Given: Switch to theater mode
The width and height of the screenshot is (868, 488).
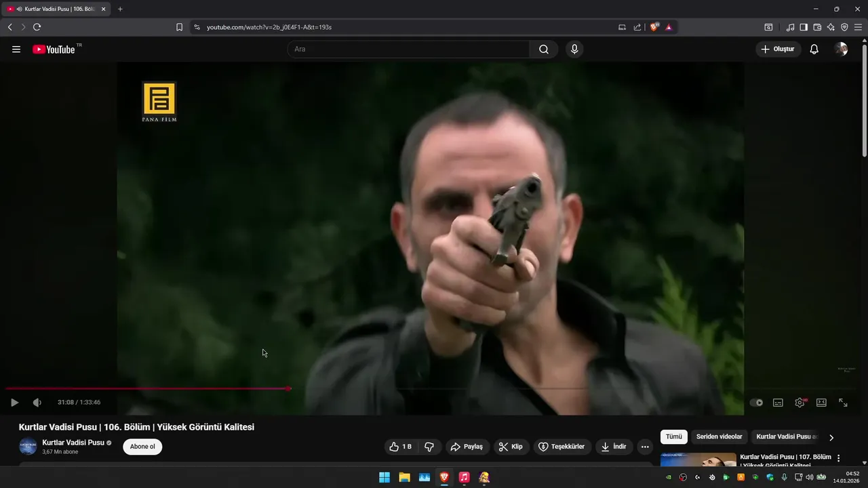Looking at the screenshot, I should pyautogui.click(x=821, y=403).
